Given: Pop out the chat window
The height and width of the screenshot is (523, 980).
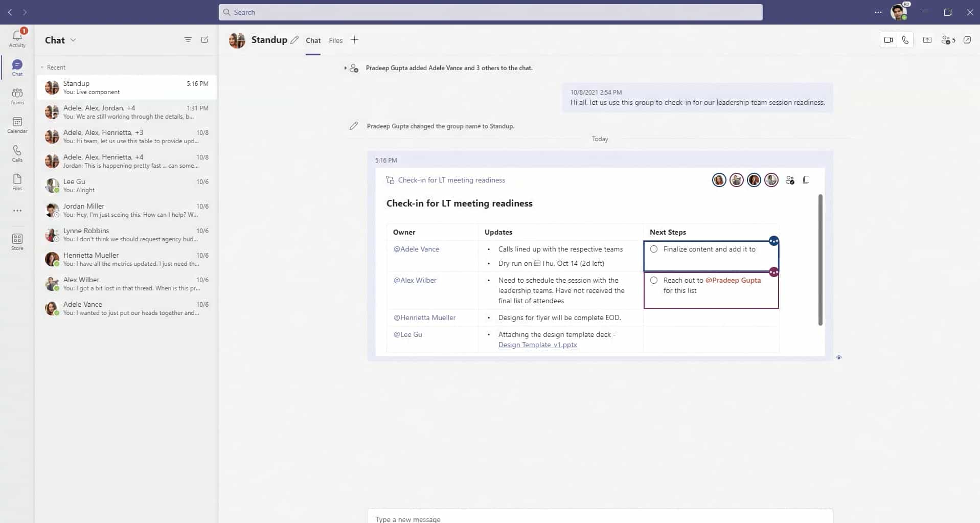Looking at the screenshot, I should pyautogui.click(x=967, y=40).
